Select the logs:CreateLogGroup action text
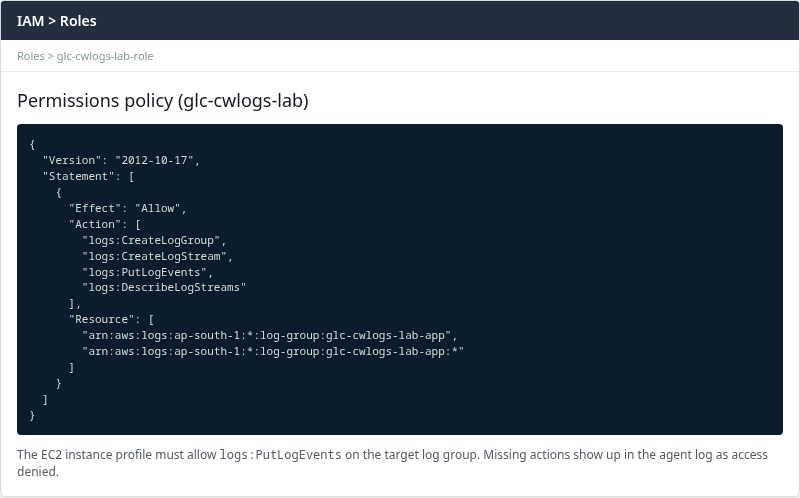 154,240
